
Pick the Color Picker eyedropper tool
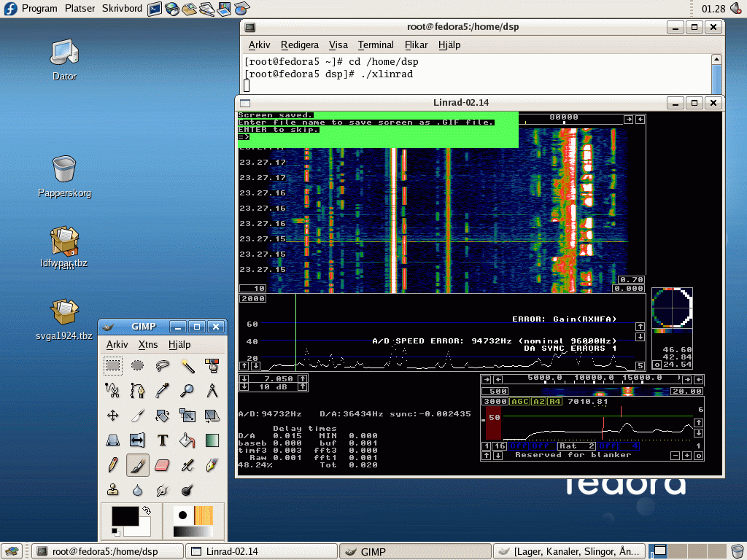click(163, 391)
